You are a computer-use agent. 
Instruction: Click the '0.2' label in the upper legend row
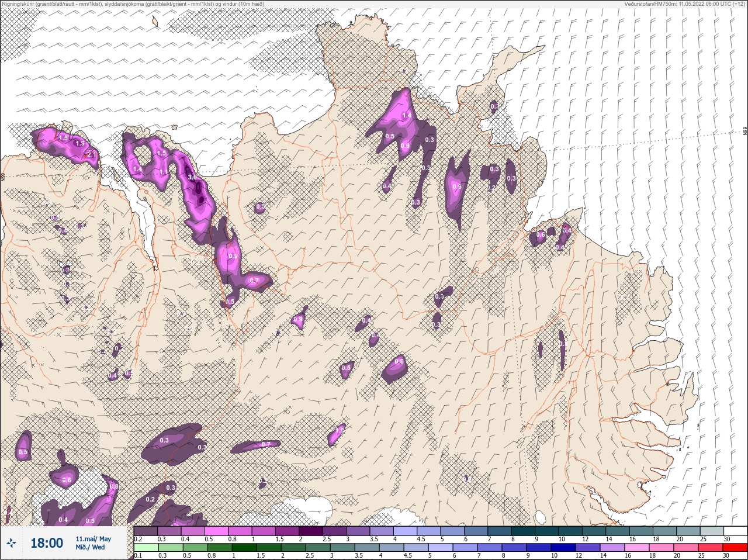coord(138,539)
